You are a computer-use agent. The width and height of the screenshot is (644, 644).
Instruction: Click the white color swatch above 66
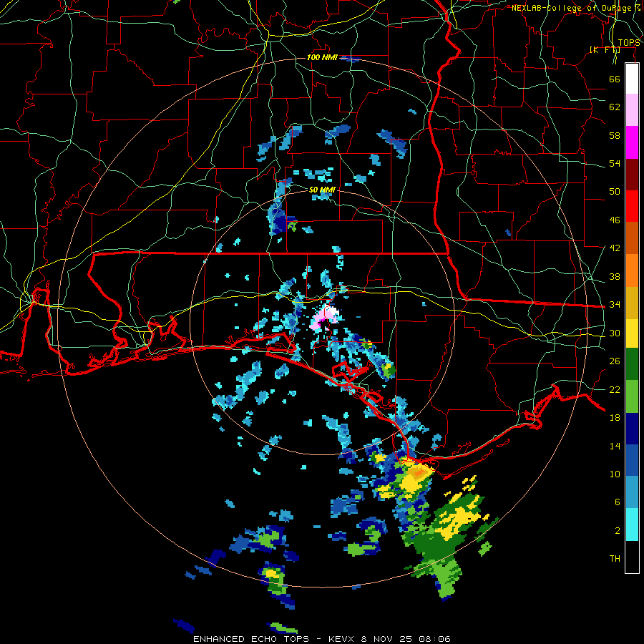click(x=632, y=79)
